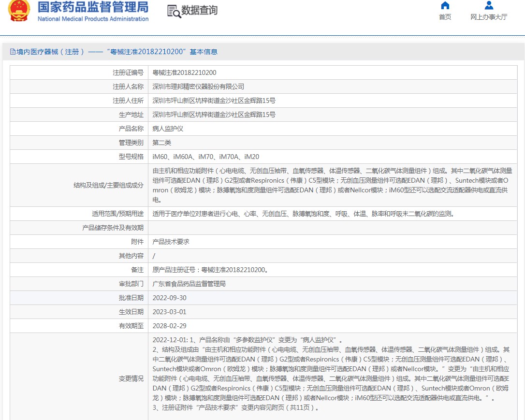The image size is (525, 420).
Task: Click model list iM60、iM60A、iM70、iM70A、iM20
Action: coord(206,157)
